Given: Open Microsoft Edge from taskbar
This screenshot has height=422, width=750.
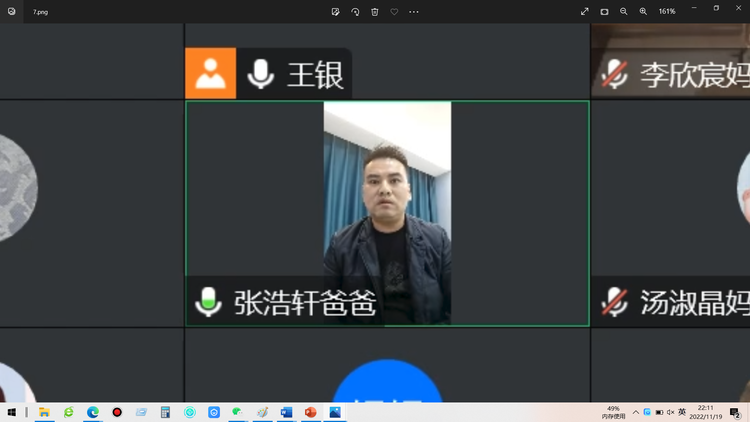Looking at the screenshot, I should point(93,412).
